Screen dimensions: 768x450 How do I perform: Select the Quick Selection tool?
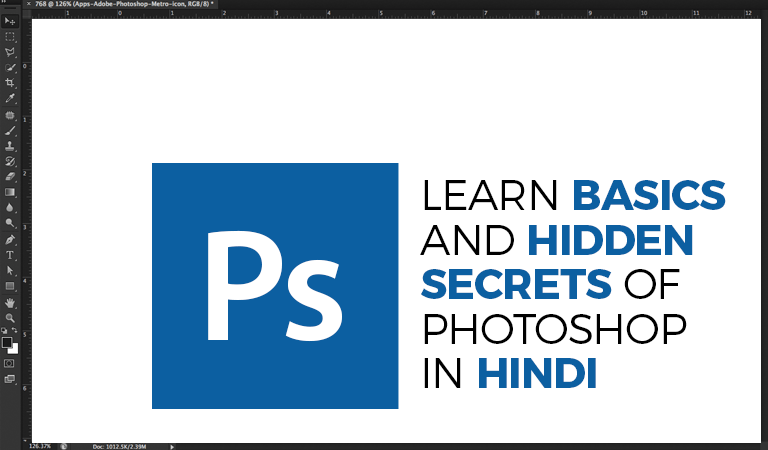[9, 68]
